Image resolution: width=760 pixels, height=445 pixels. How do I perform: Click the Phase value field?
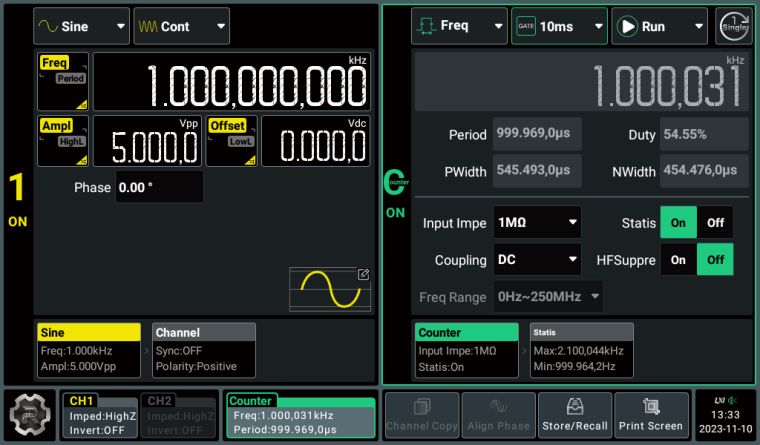[158, 187]
